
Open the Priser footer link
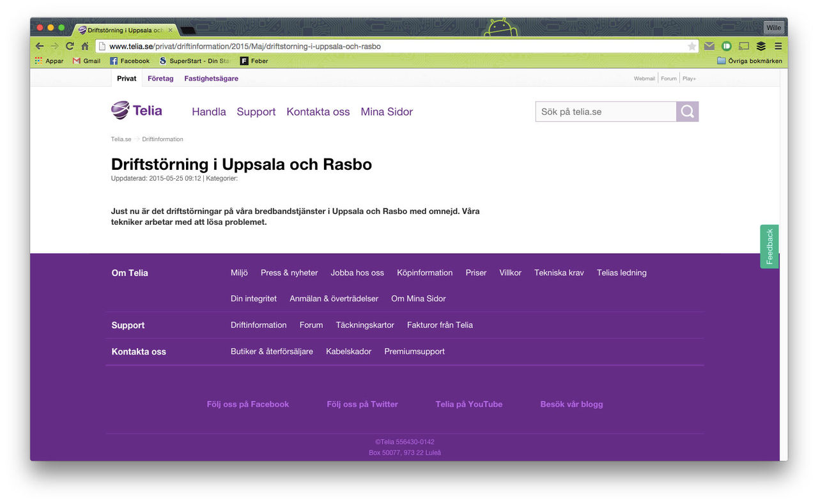(x=476, y=273)
